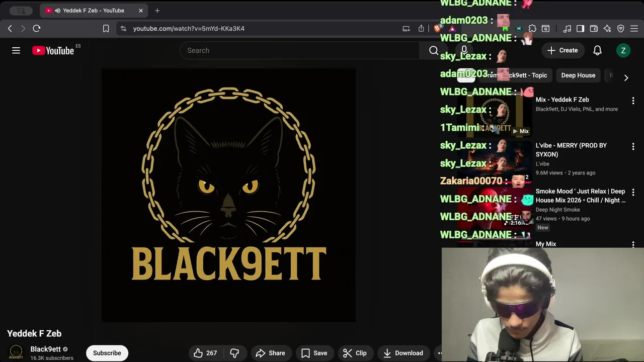Open Leo AI sparkle icon
Viewport: 644px width, 362px height.
pos(607,29)
